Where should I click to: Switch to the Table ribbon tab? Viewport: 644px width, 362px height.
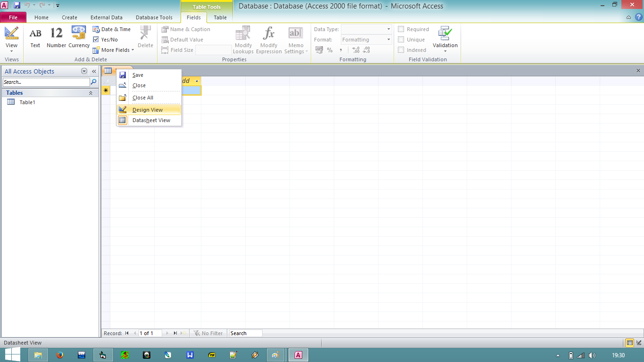tap(220, 17)
